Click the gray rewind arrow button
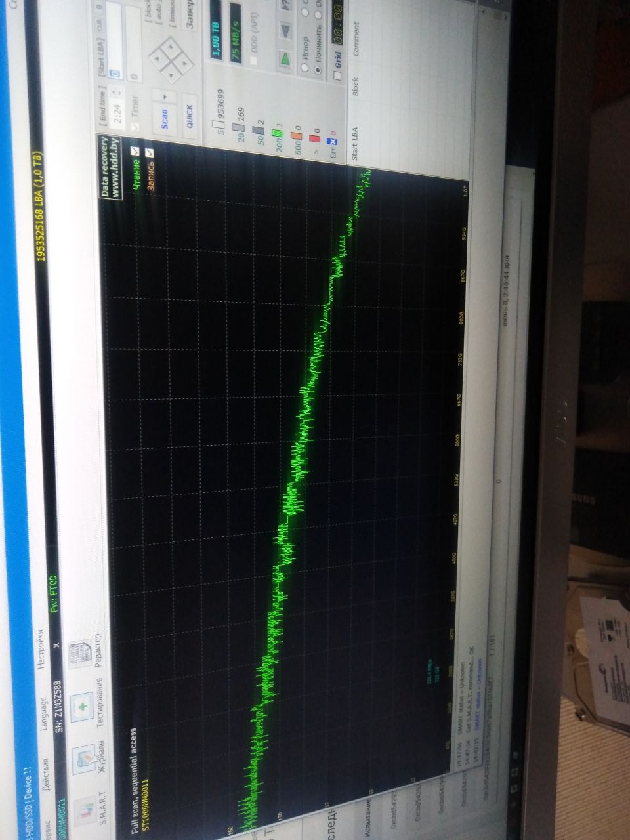 coord(285,30)
